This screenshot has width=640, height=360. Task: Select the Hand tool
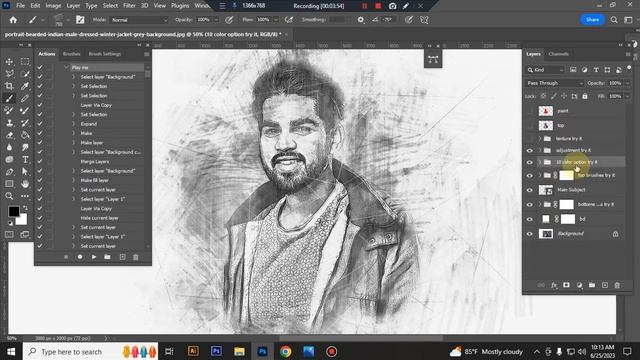(x=25, y=184)
